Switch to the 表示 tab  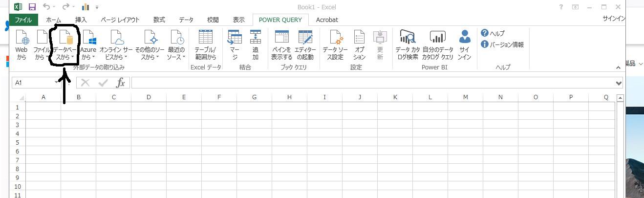pyautogui.click(x=239, y=20)
